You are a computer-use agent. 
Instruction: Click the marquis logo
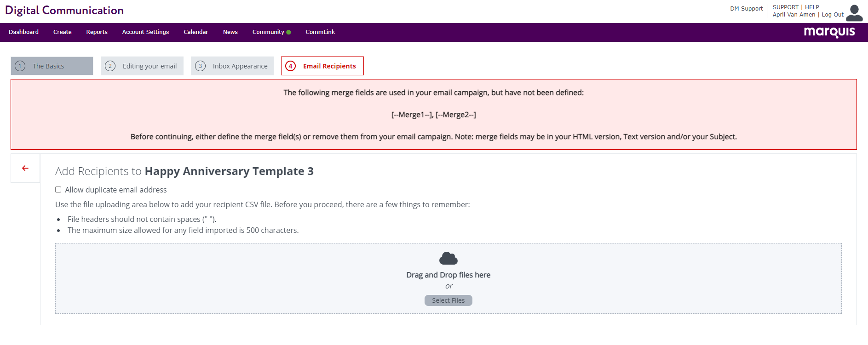[x=829, y=32]
